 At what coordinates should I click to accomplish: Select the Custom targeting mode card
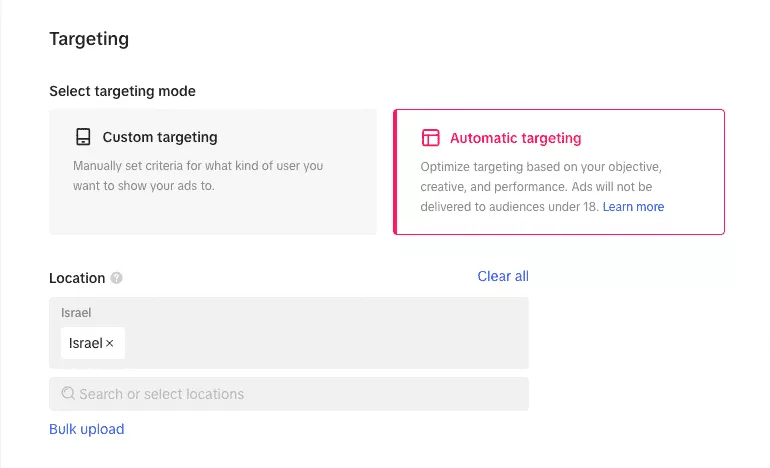pyautogui.click(x=213, y=172)
